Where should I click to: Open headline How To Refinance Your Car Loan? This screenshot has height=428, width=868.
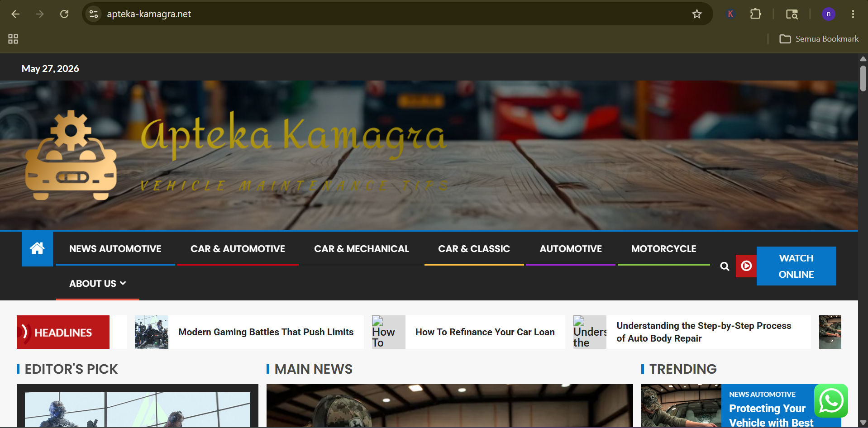(x=485, y=332)
